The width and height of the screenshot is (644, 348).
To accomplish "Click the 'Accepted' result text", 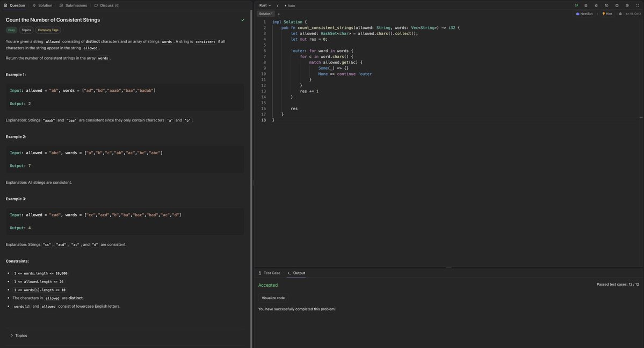I will [x=268, y=285].
